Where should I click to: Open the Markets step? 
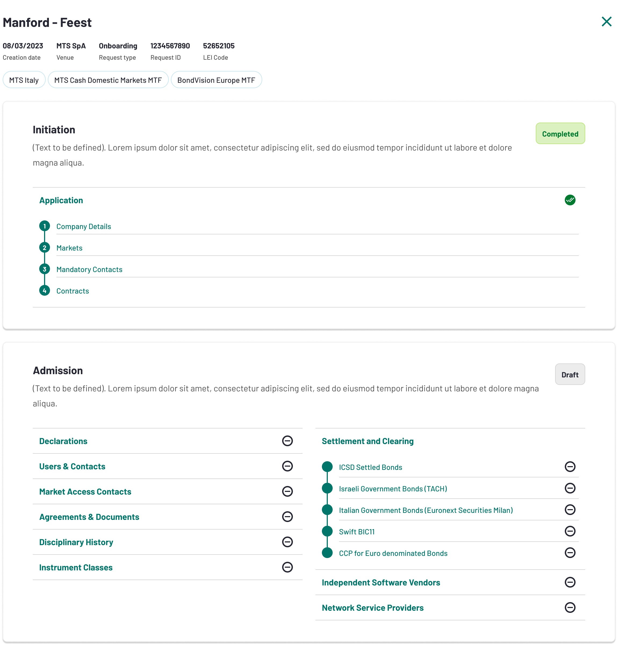pyautogui.click(x=69, y=248)
